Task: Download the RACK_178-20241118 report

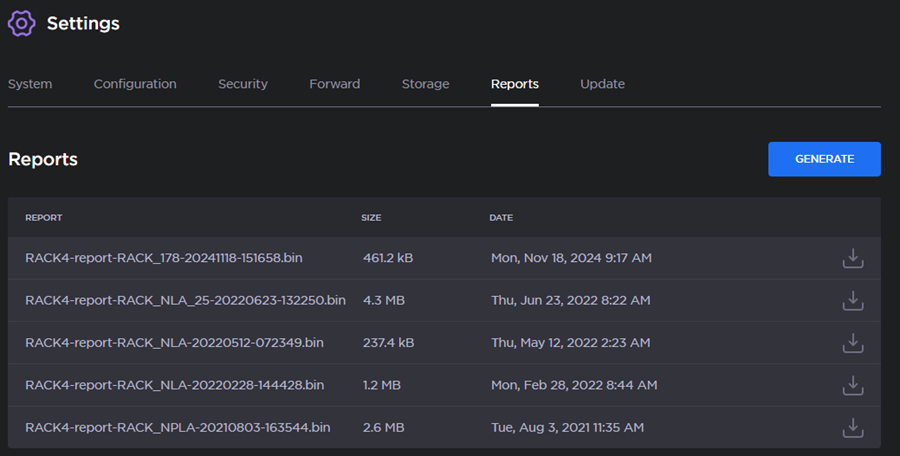Action: click(852, 259)
